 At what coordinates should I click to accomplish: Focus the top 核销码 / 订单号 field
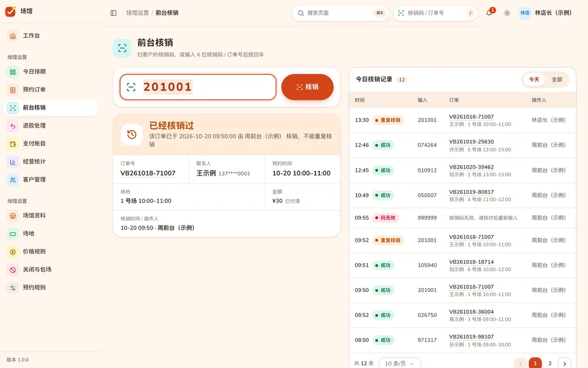[x=435, y=13]
